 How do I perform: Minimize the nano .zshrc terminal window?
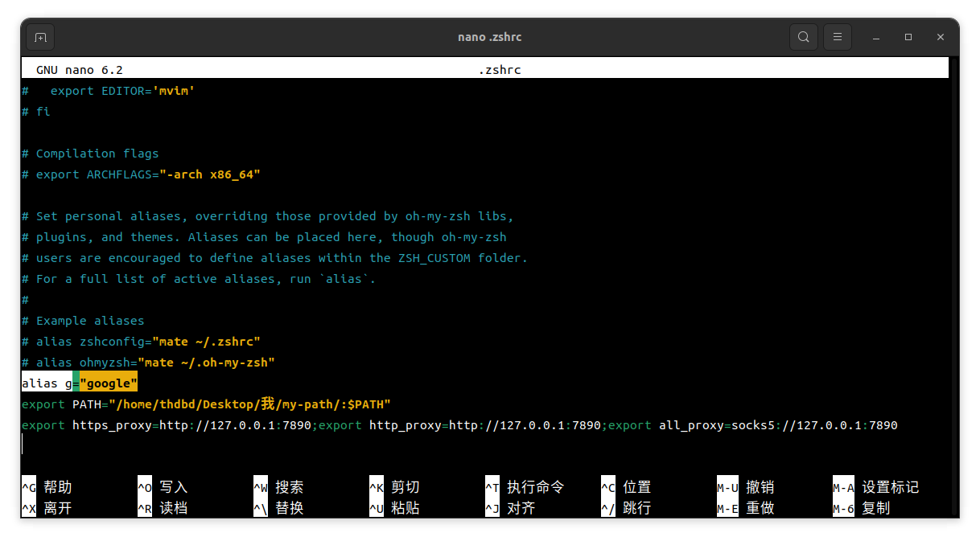(x=876, y=37)
